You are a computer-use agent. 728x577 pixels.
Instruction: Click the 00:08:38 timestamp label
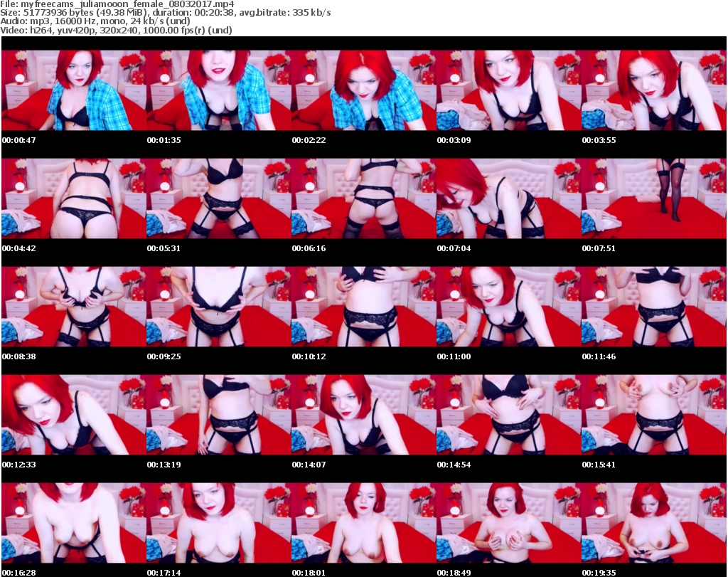19,356
